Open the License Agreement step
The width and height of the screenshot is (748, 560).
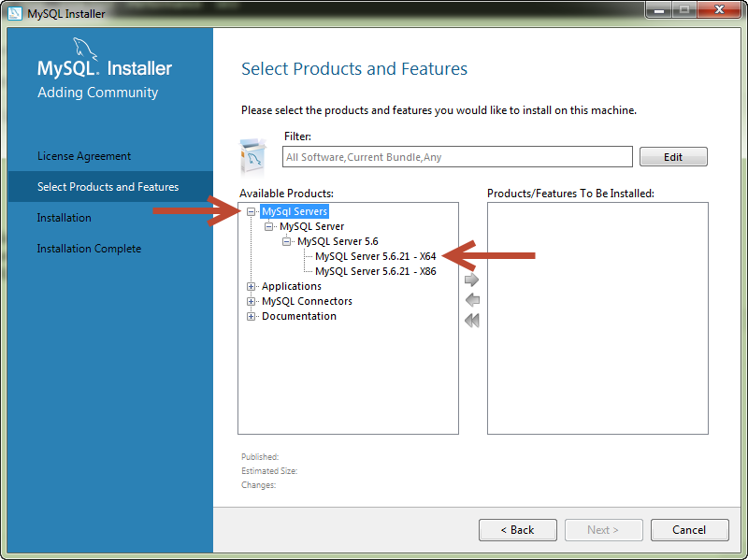84,156
